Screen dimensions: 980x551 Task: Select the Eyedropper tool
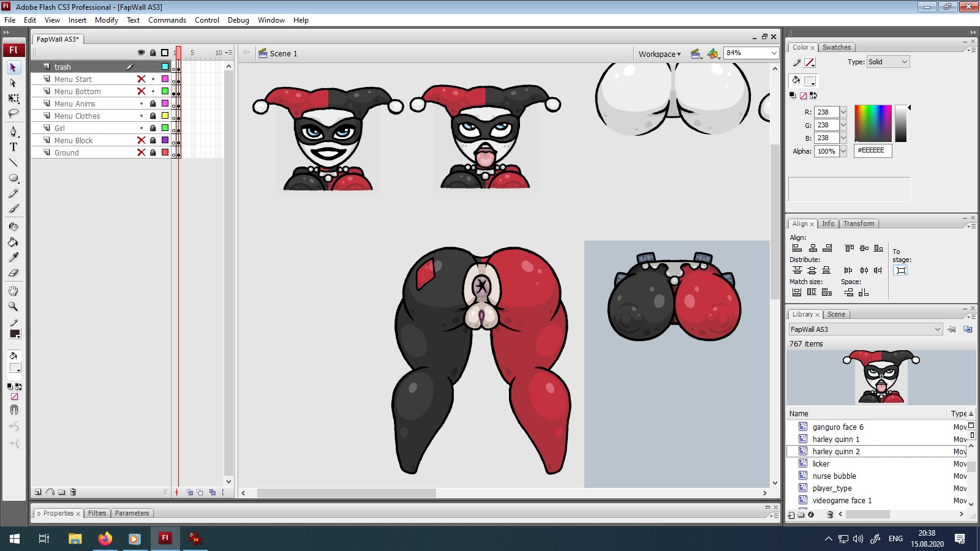pyautogui.click(x=13, y=257)
